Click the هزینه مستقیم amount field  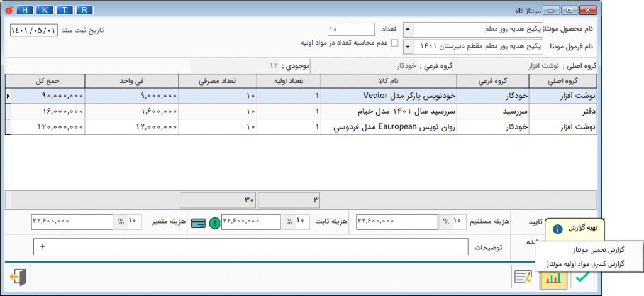(397, 222)
